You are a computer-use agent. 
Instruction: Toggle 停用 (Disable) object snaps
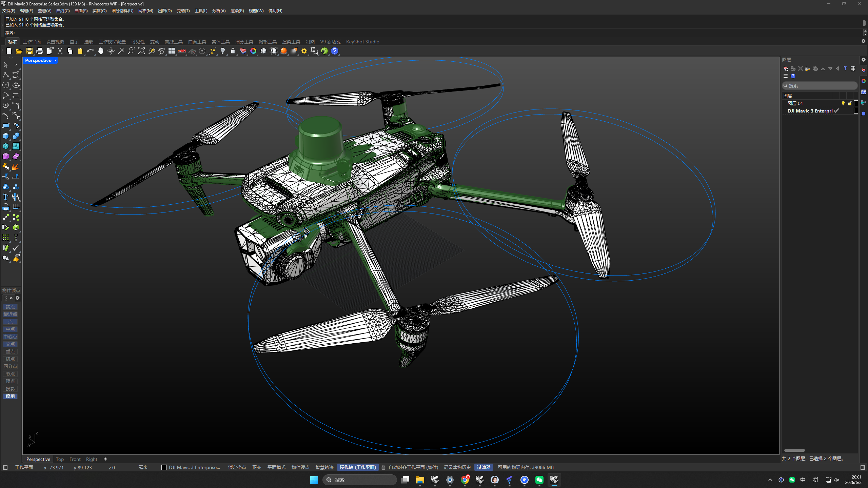[10, 396]
